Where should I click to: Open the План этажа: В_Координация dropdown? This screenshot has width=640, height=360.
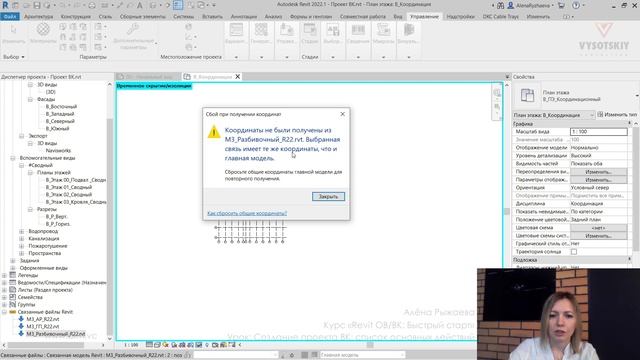(553, 115)
